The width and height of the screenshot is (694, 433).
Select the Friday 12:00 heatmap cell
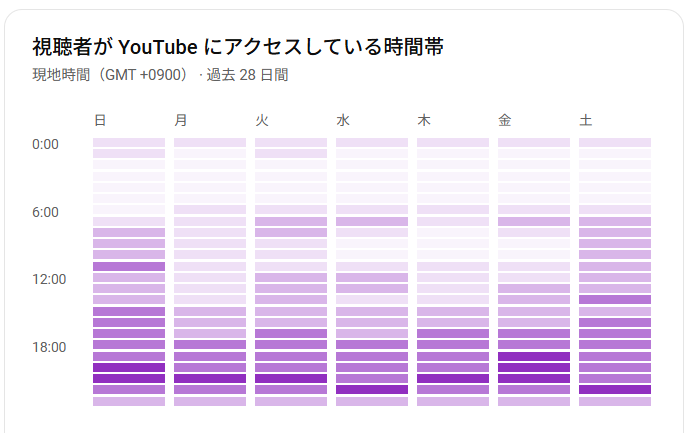pos(534,278)
